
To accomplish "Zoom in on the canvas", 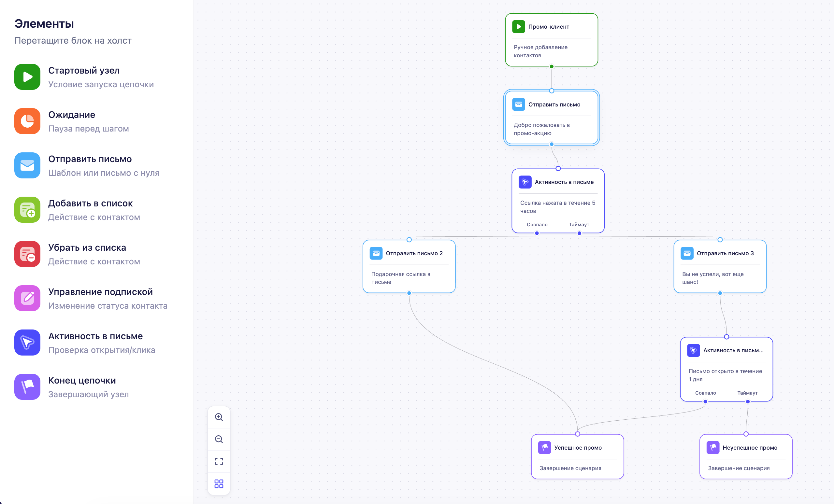I will coord(219,417).
